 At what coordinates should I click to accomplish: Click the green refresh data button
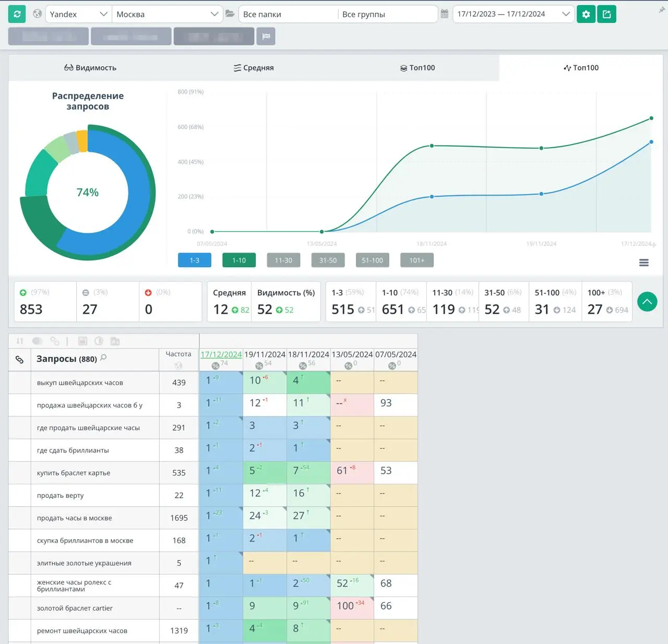(x=17, y=14)
